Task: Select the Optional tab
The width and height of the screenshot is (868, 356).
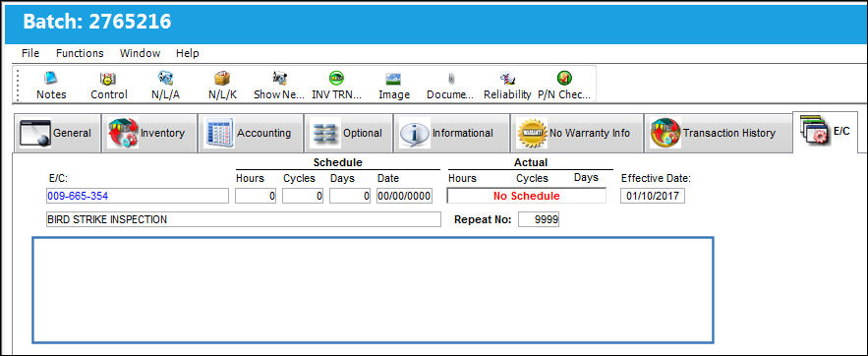Action: pos(348,133)
